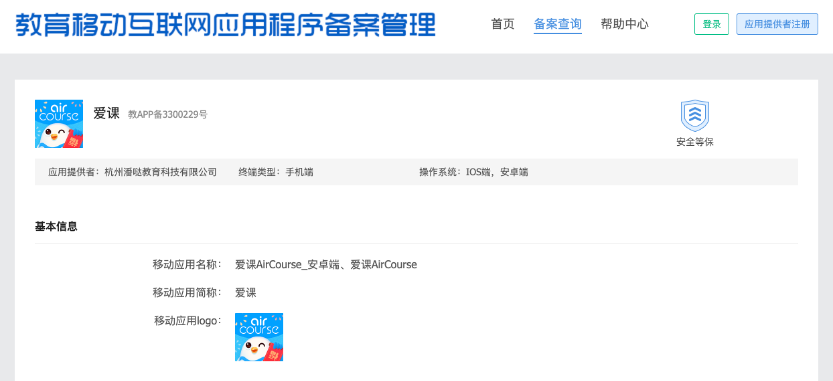Click the green 登录 button
The height and width of the screenshot is (381, 833).
(711, 24)
